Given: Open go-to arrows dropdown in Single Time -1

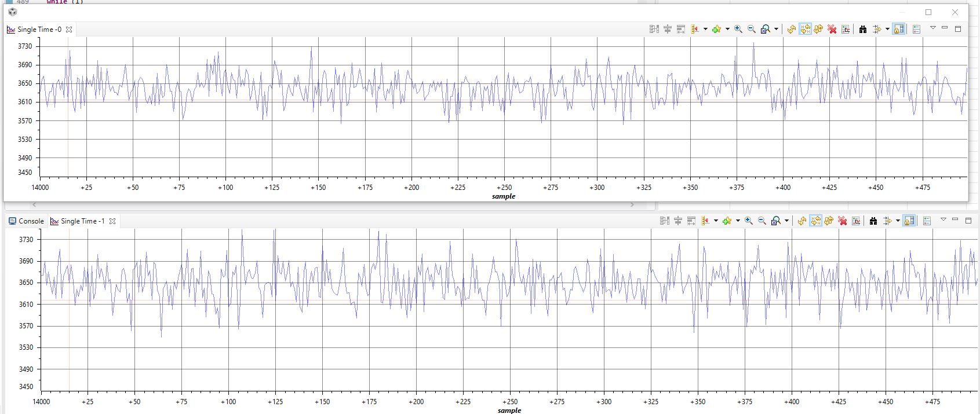Looking at the screenshot, I should (898, 221).
